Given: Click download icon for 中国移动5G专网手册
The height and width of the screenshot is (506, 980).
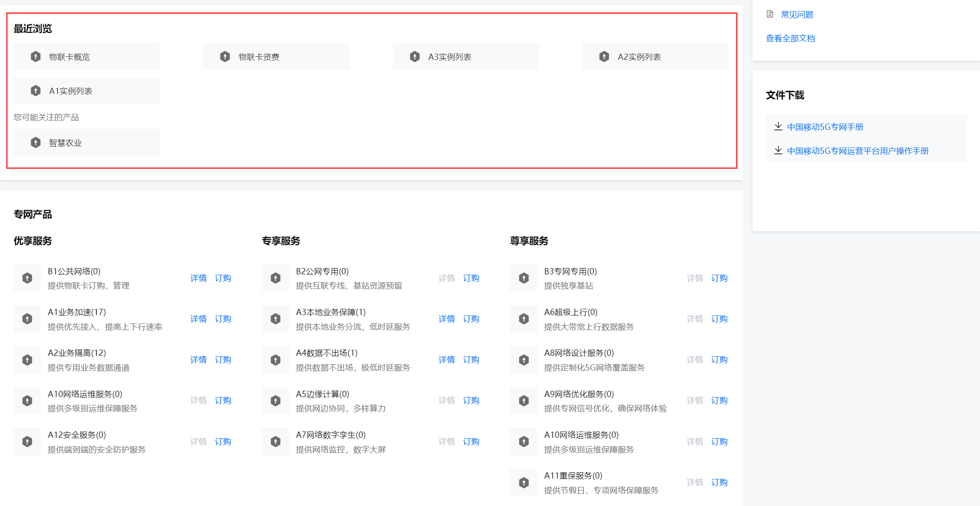Looking at the screenshot, I should click(x=778, y=127).
